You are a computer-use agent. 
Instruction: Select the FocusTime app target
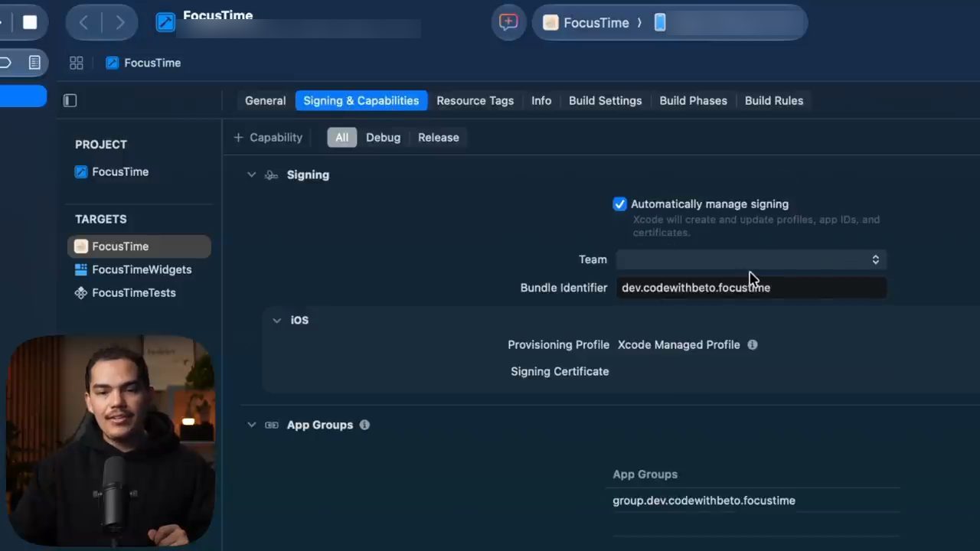click(139, 246)
